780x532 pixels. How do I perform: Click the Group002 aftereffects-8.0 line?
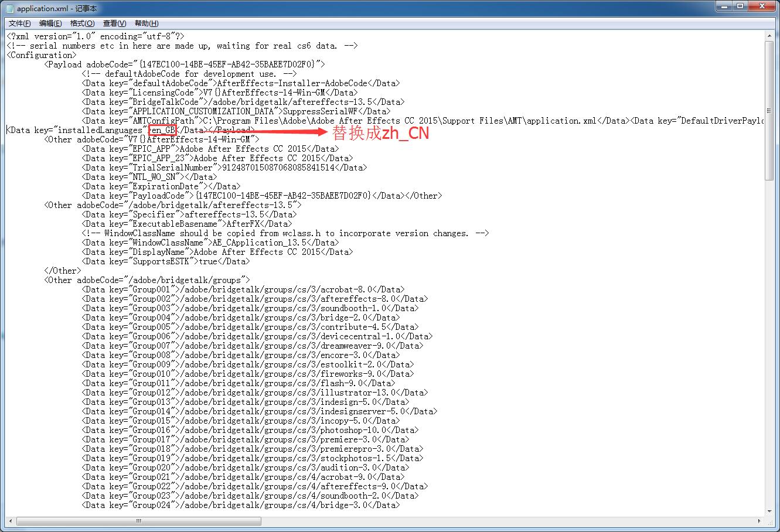click(x=254, y=299)
